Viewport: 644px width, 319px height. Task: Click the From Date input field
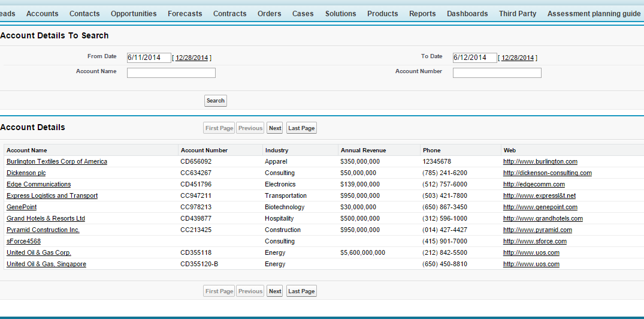pyautogui.click(x=149, y=58)
